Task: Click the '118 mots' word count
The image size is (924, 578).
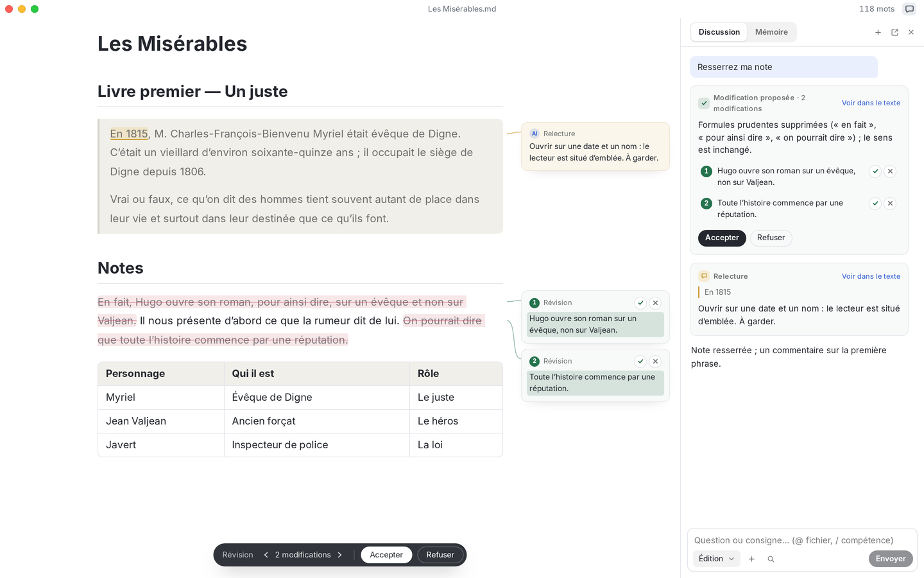Action: point(877,9)
